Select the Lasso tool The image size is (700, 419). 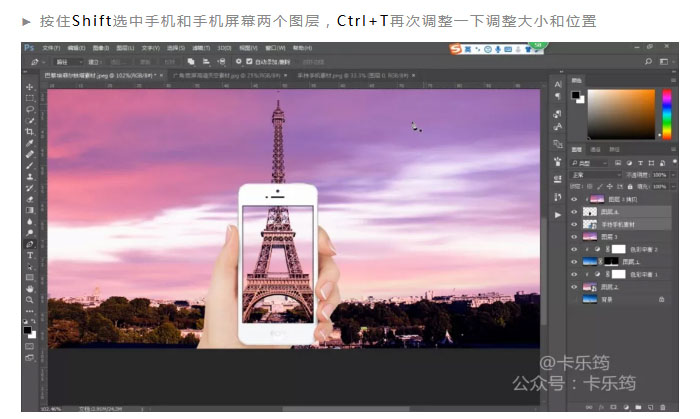coord(29,109)
